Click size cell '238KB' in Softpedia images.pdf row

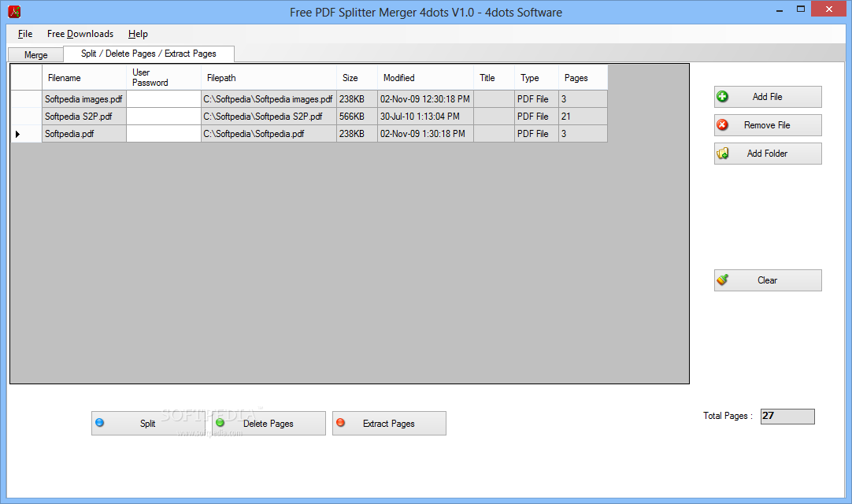coord(357,99)
